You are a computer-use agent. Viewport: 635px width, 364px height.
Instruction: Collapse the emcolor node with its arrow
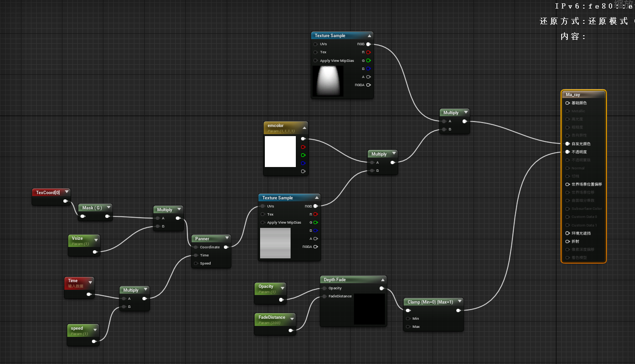304,128
